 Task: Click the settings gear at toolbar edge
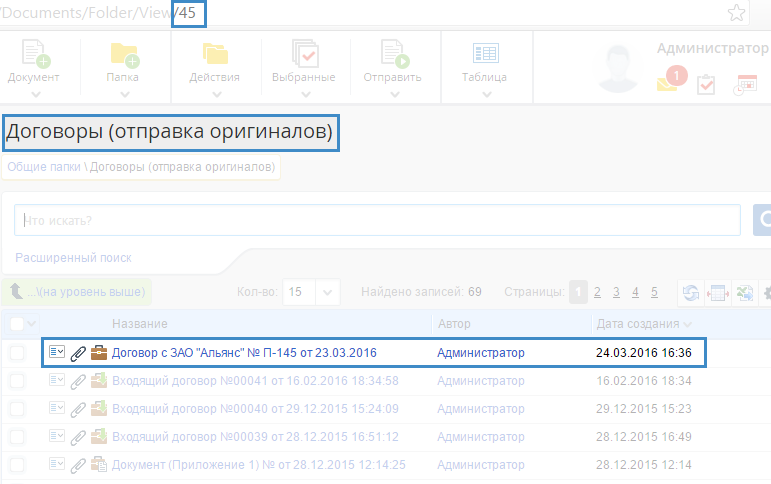[767, 293]
